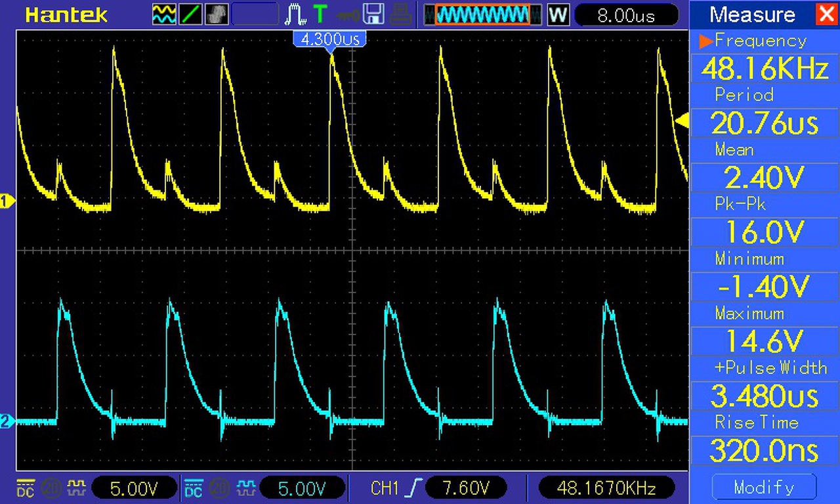This screenshot has height=504, width=840.
Task: Click the green diagonal line icon
Action: pyautogui.click(x=190, y=14)
